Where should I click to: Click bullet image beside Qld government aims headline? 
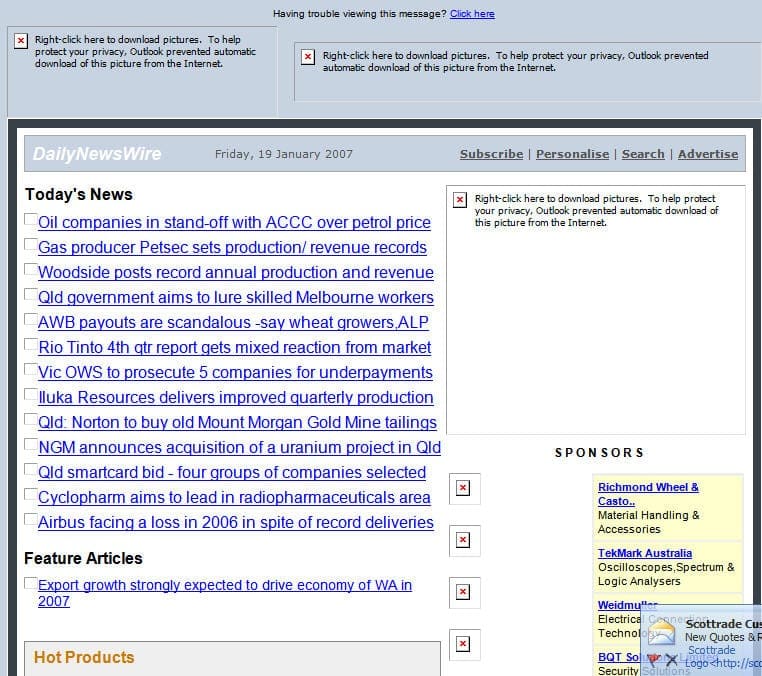tap(31, 294)
